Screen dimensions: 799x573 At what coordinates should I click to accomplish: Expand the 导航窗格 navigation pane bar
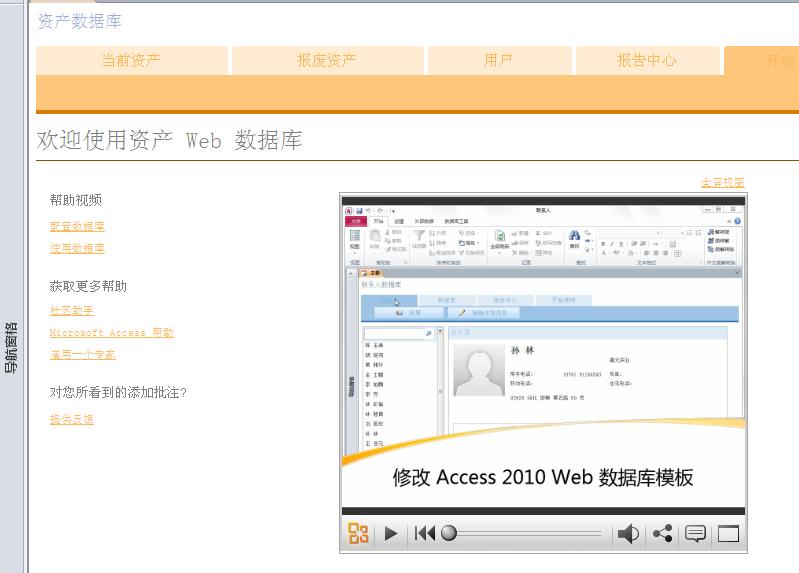click(11, 348)
